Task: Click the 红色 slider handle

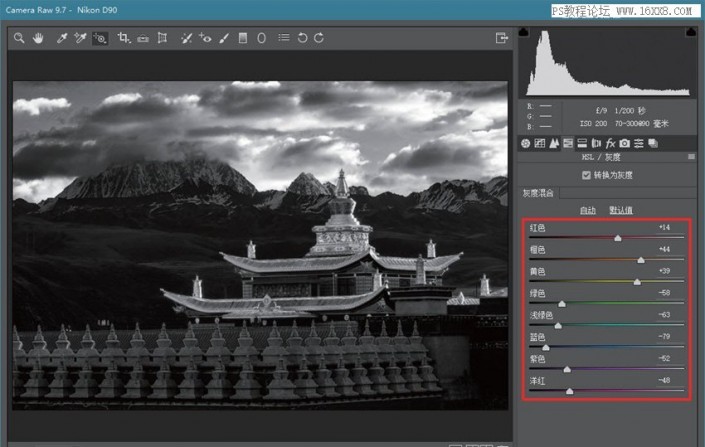Action: pos(618,238)
